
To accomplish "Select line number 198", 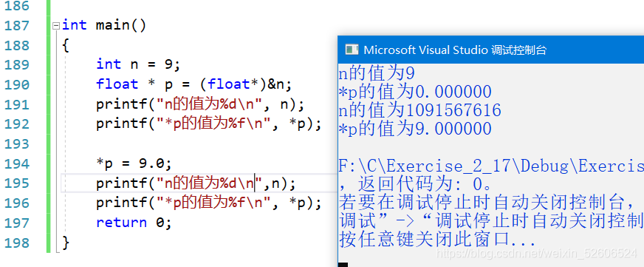I will [16, 243].
